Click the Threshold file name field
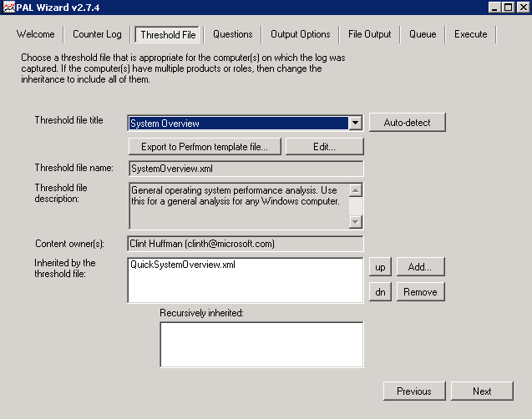 click(x=246, y=169)
